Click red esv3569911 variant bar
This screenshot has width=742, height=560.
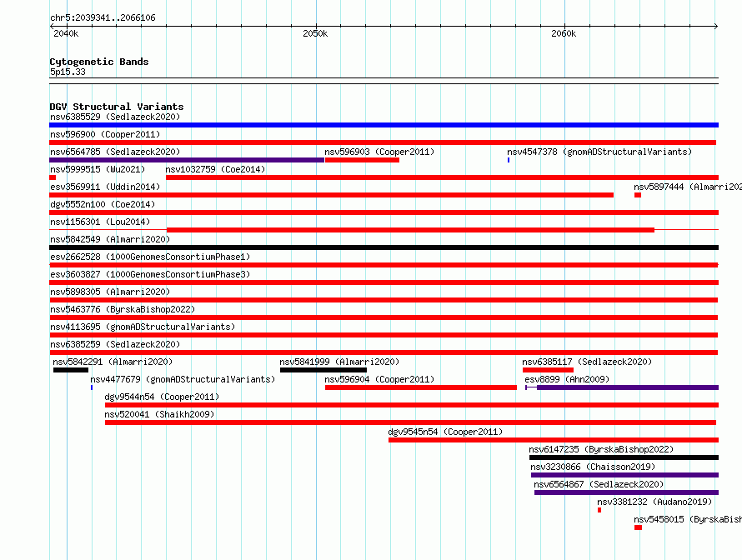point(331,195)
